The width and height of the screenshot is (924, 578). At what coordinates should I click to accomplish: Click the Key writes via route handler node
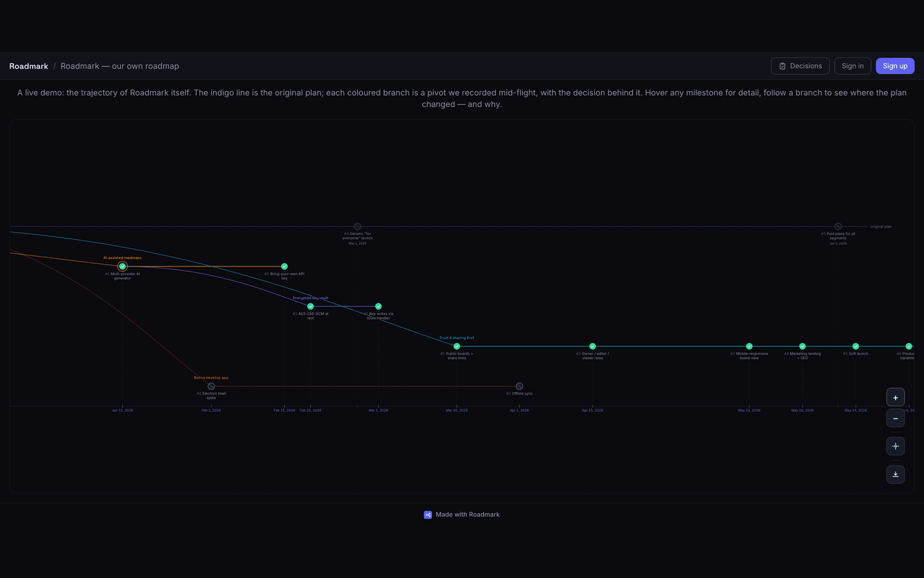[379, 306]
